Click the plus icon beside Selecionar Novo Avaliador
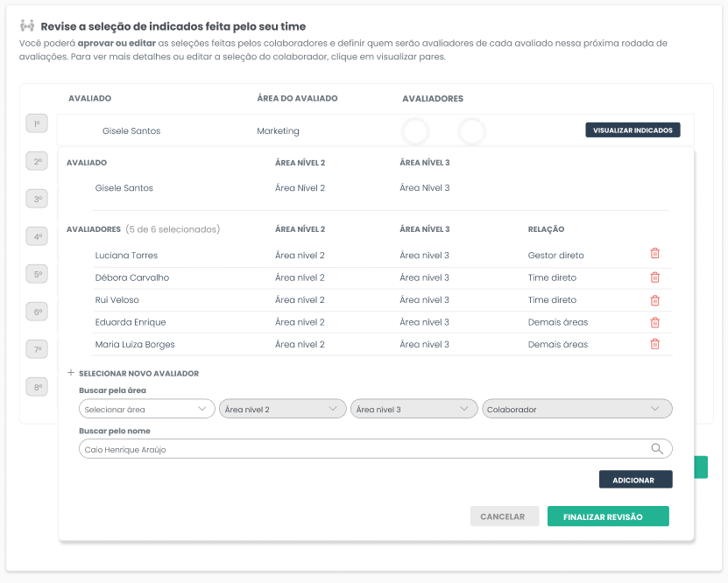728x583 pixels. [x=71, y=373]
